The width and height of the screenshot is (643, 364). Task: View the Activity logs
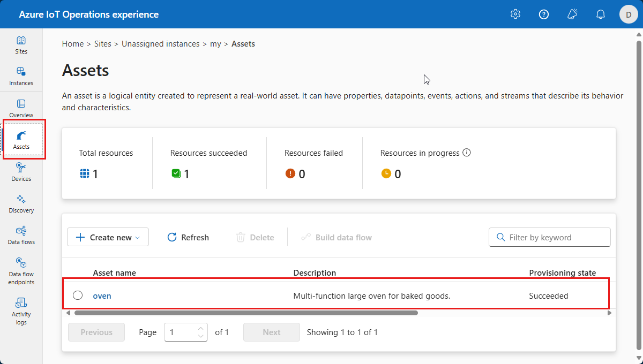coord(21,309)
